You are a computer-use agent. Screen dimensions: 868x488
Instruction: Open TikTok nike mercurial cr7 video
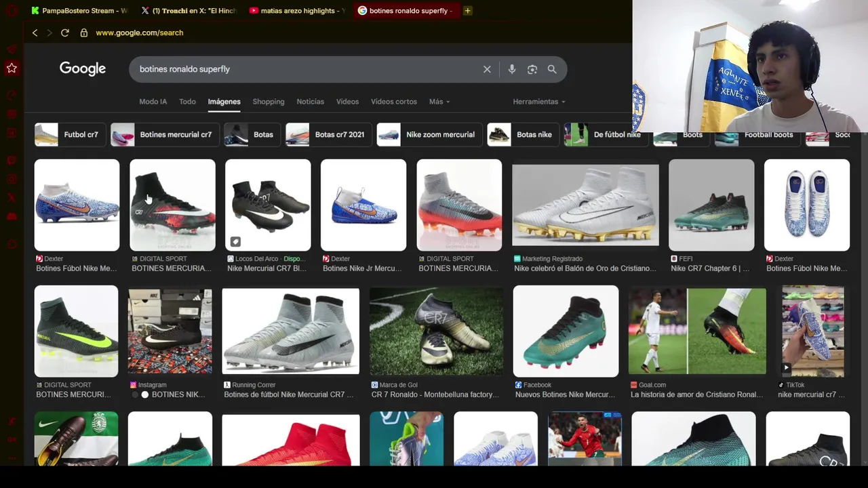[812, 331]
